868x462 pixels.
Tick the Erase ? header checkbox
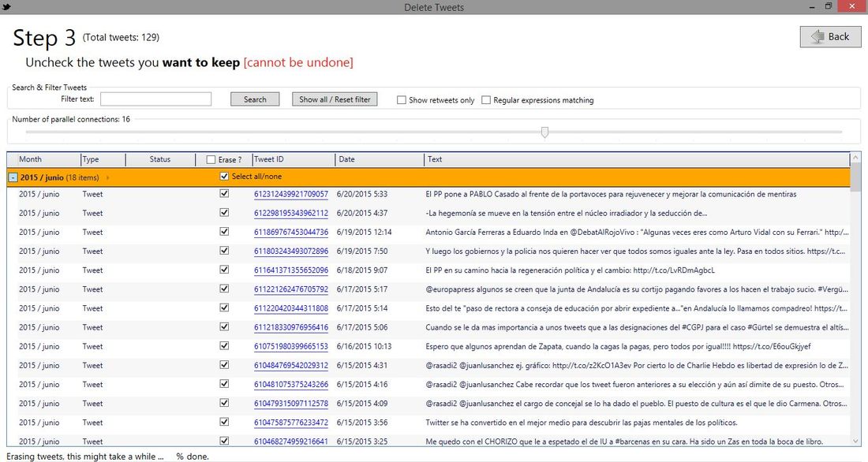[x=211, y=159]
